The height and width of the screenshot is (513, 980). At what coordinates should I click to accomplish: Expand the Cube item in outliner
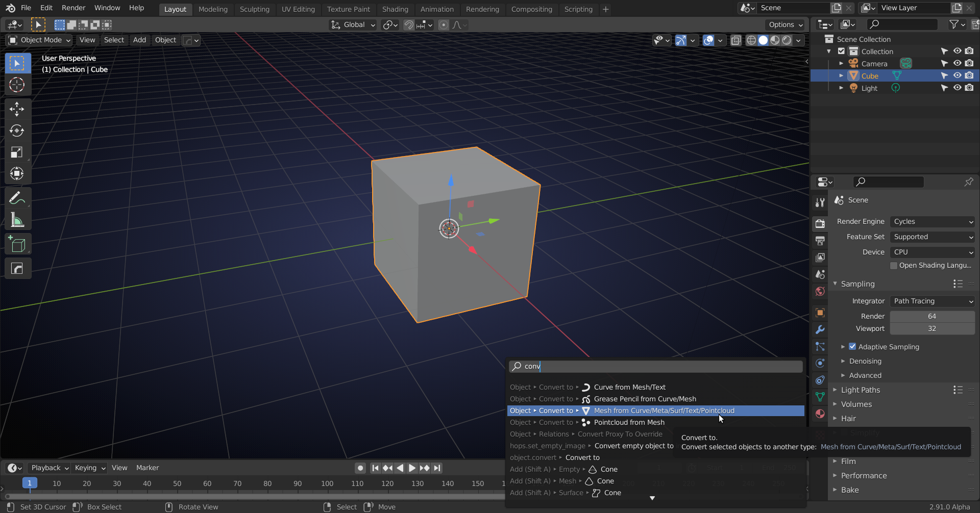tap(841, 75)
